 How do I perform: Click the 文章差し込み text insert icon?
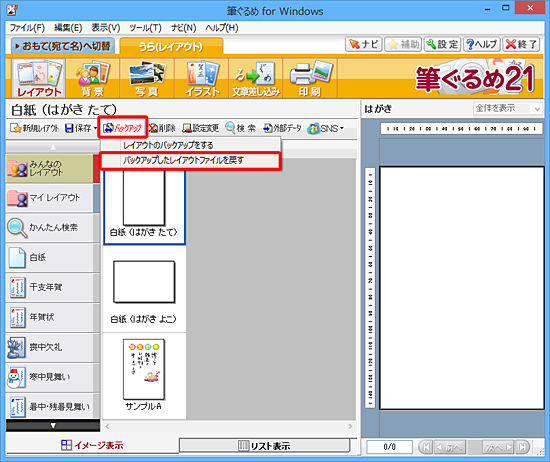(256, 78)
